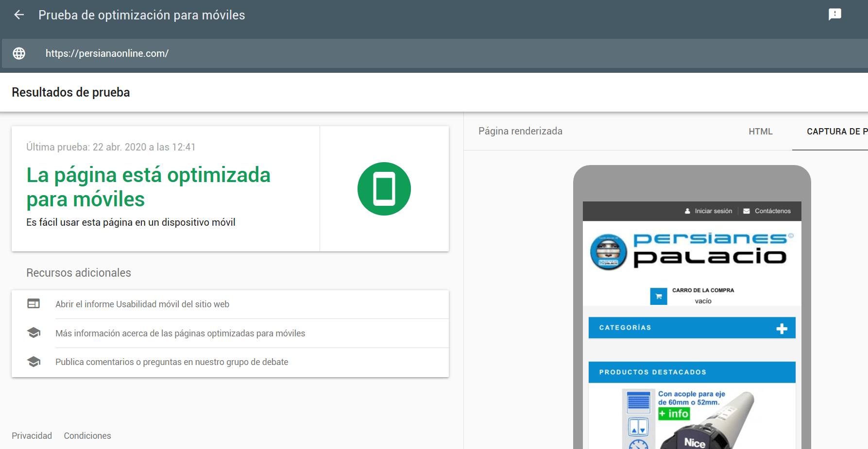This screenshot has width=868, height=449.
Task: Switch to the CAPTURA DE P tab
Action: coord(837,132)
